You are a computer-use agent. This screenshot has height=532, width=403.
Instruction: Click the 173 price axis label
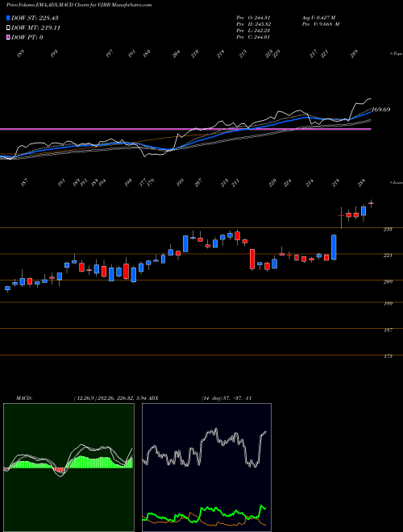388,356
